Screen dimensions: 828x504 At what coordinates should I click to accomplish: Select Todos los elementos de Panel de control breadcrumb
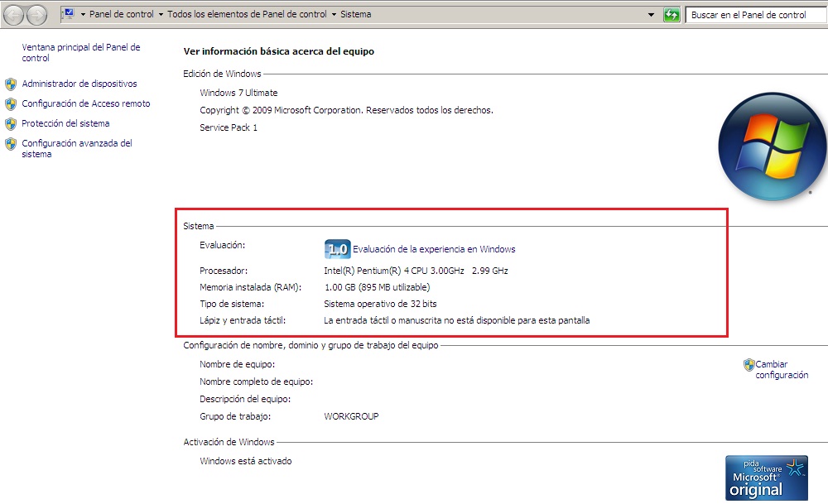[x=247, y=15]
